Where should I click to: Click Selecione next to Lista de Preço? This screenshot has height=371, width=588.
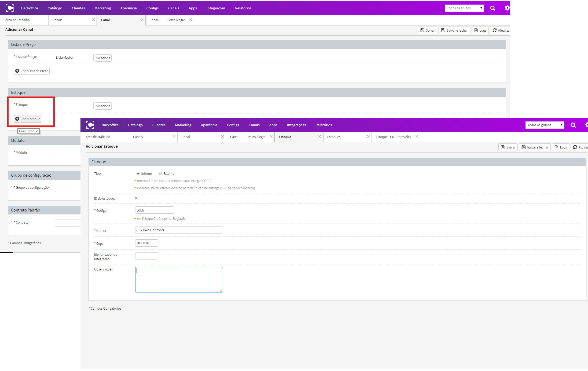coord(103,58)
